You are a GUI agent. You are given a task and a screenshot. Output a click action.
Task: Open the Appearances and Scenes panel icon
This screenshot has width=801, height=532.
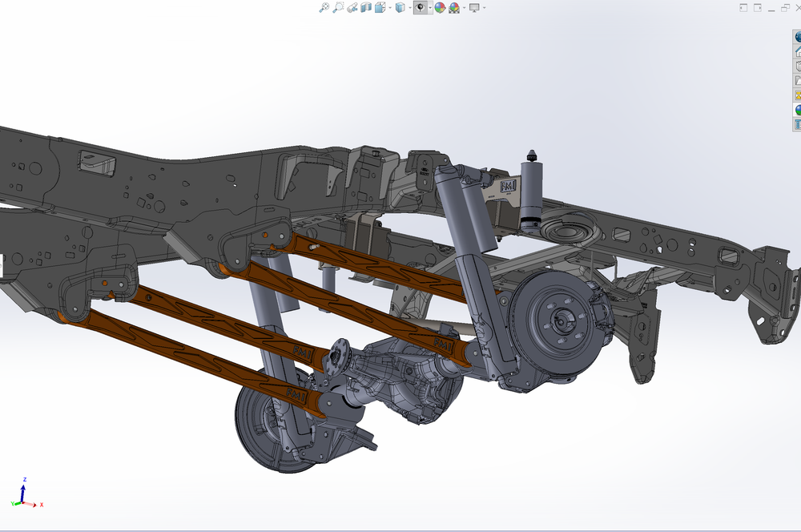point(795,110)
